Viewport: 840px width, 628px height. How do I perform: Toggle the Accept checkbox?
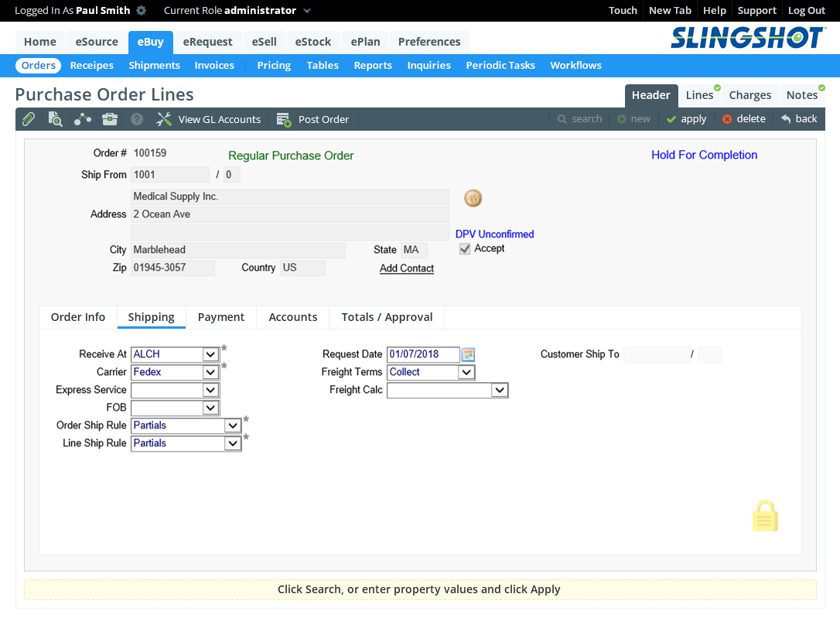point(465,249)
